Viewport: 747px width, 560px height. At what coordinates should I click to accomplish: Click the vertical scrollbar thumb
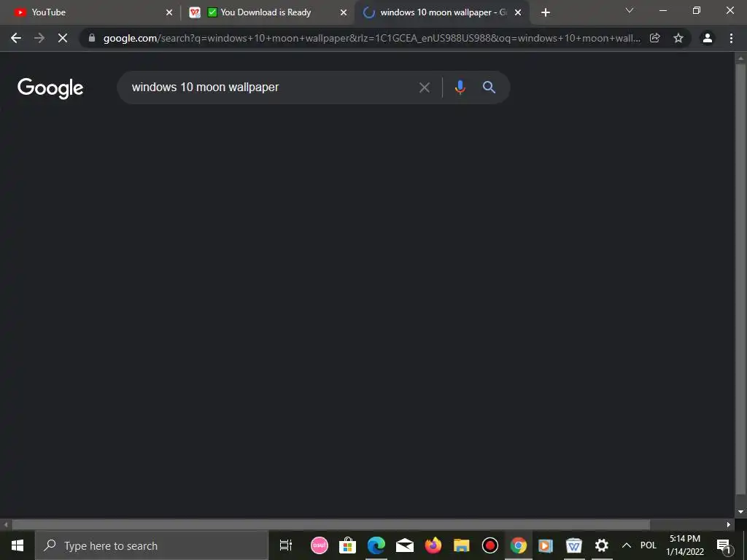741,279
